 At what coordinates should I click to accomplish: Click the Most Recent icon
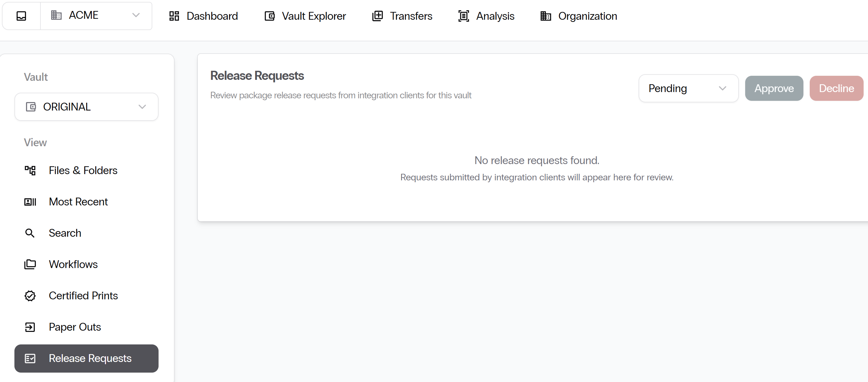[x=30, y=202]
